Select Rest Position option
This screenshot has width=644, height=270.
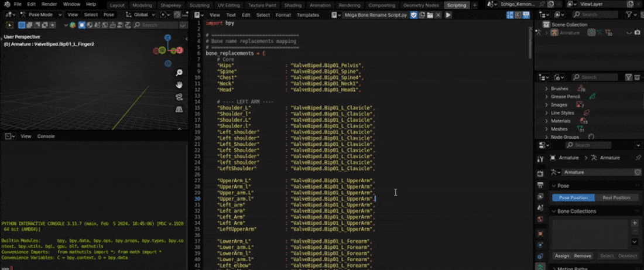pyautogui.click(x=616, y=198)
